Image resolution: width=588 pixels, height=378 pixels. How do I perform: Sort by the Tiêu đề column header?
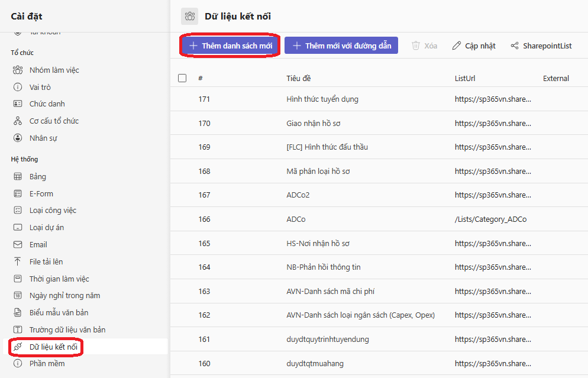(x=298, y=78)
